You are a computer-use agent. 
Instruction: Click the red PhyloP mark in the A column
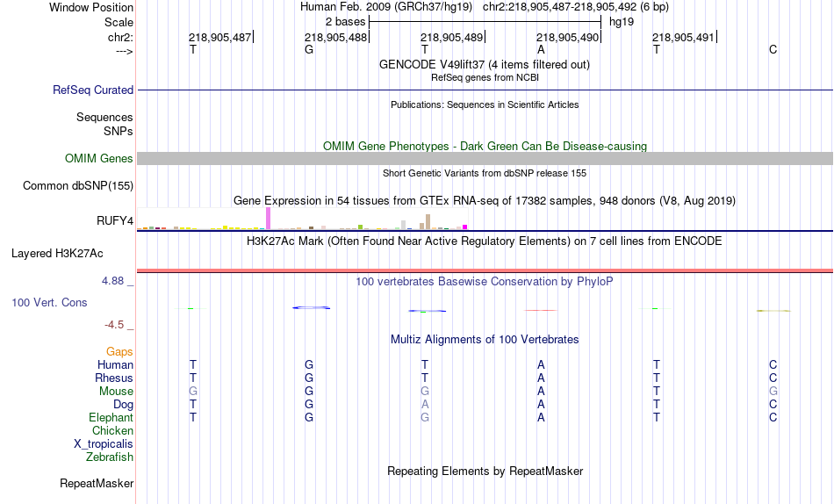pos(541,310)
